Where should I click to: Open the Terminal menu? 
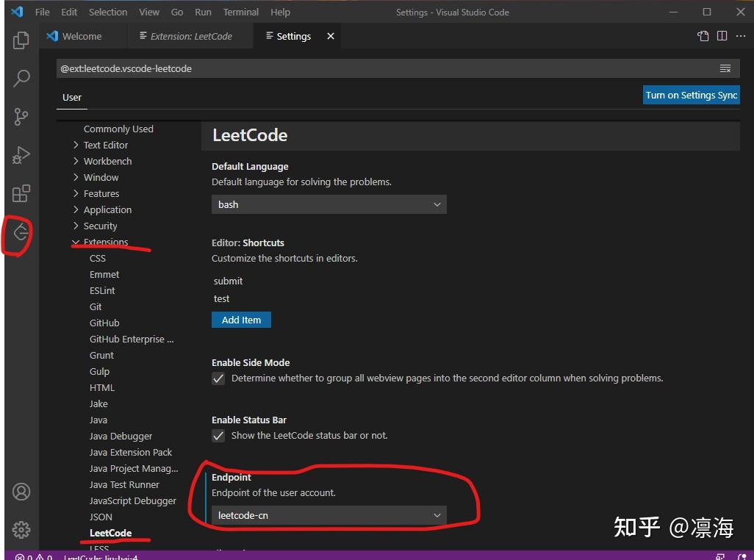(x=240, y=12)
